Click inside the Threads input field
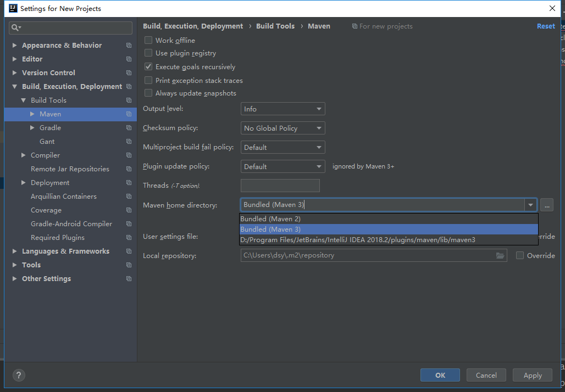The height and width of the screenshot is (392, 565). click(x=280, y=185)
